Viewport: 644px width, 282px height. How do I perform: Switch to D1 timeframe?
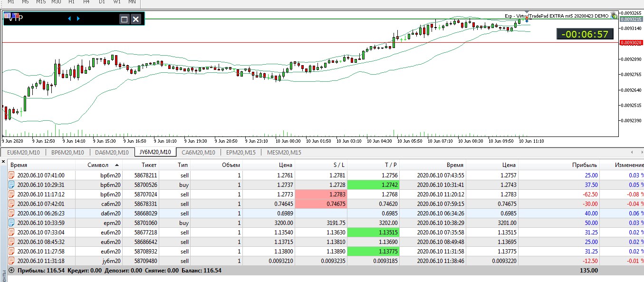[x=102, y=2]
